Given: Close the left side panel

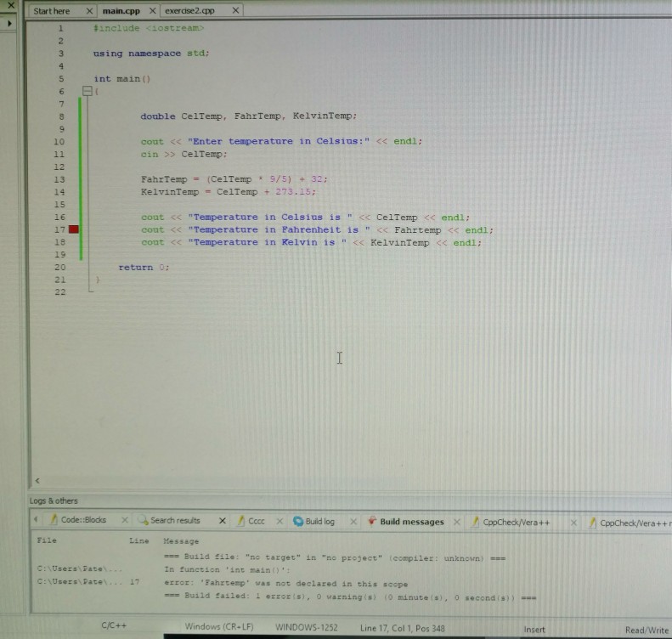Looking at the screenshot, I should point(11,6).
